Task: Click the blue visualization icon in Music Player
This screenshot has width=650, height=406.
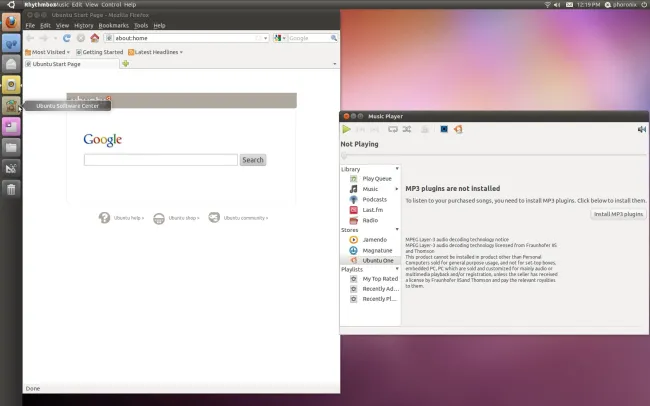Action: click(444, 129)
